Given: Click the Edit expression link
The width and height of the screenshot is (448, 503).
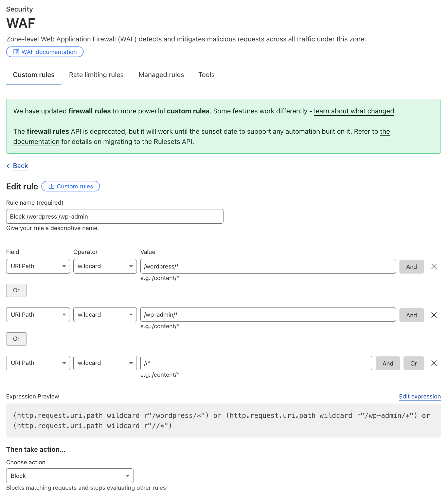Looking at the screenshot, I should pyautogui.click(x=420, y=396).
